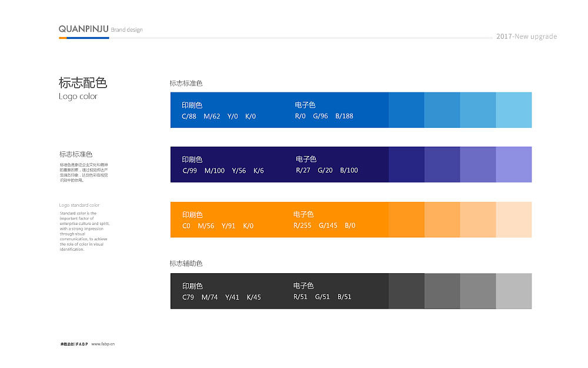This screenshot has height=368, width=588.
Task: Select the third blue tint swatch
Action: click(x=477, y=110)
